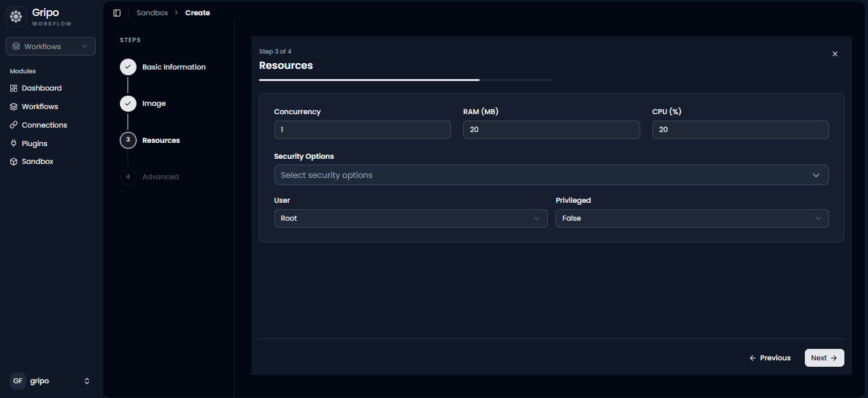Open the User dropdown showing Root
The height and width of the screenshot is (398, 868).
[x=411, y=218]
